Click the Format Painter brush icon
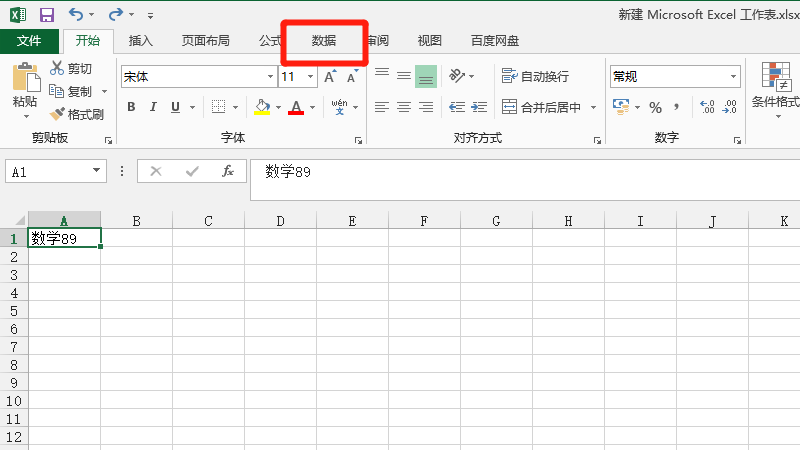 click(x=57, y=114)
